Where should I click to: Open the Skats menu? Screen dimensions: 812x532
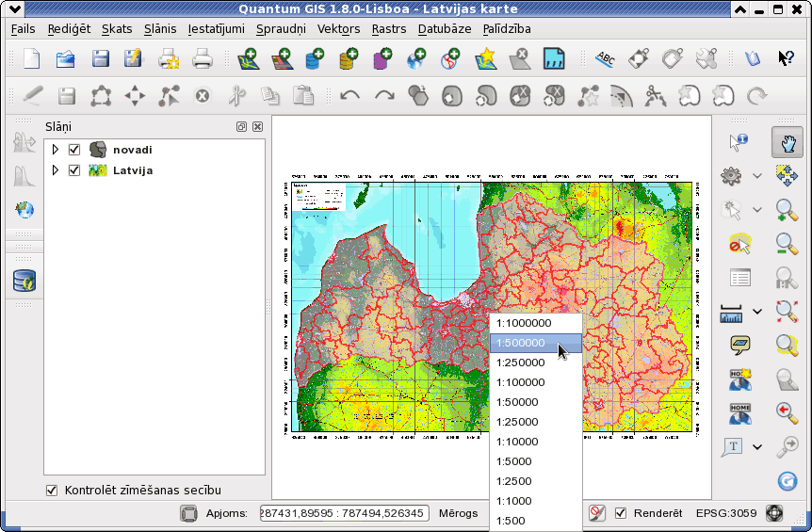coord(117,29)
